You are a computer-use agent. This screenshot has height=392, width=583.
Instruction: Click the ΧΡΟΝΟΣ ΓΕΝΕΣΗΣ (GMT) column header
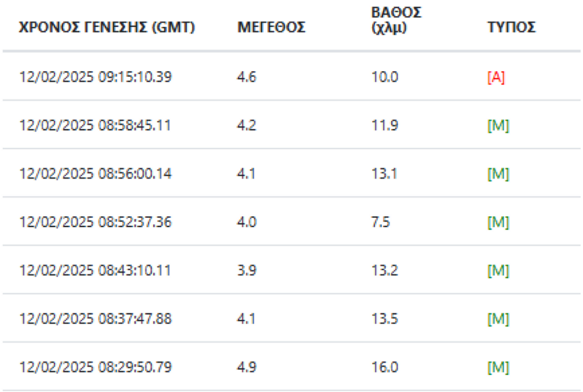pos(107,28)
